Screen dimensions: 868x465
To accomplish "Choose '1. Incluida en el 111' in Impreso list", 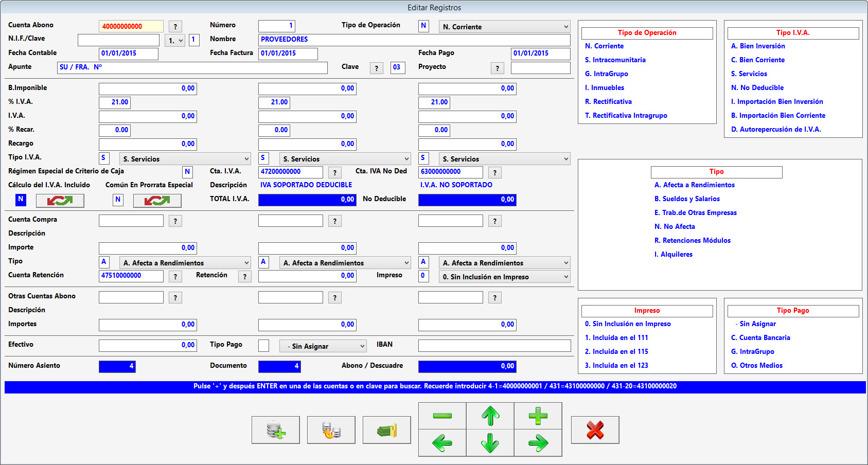I will coord(616,337).
